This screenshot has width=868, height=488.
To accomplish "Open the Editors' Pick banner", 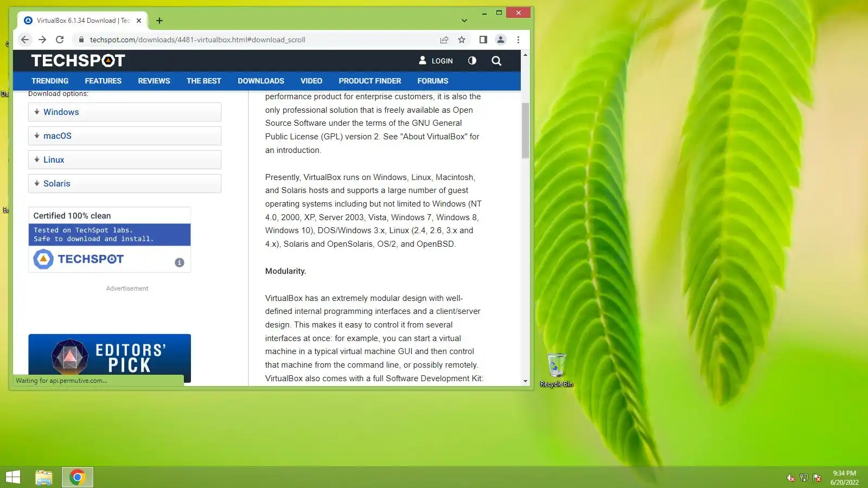I will [x=110, y=358].
